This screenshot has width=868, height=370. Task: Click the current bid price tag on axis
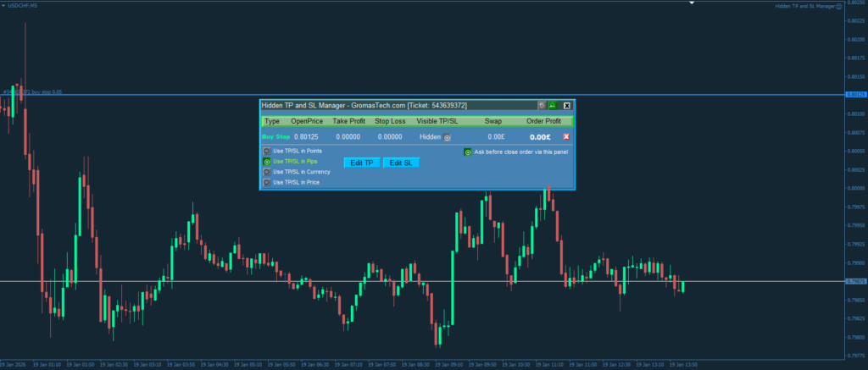855,281
